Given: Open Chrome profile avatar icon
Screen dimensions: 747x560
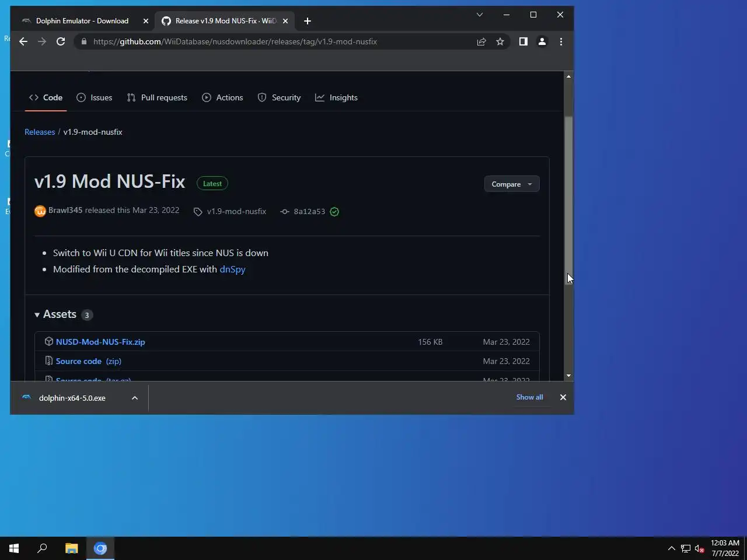Looking at the screenshot, I should click(x=542, y=41).
